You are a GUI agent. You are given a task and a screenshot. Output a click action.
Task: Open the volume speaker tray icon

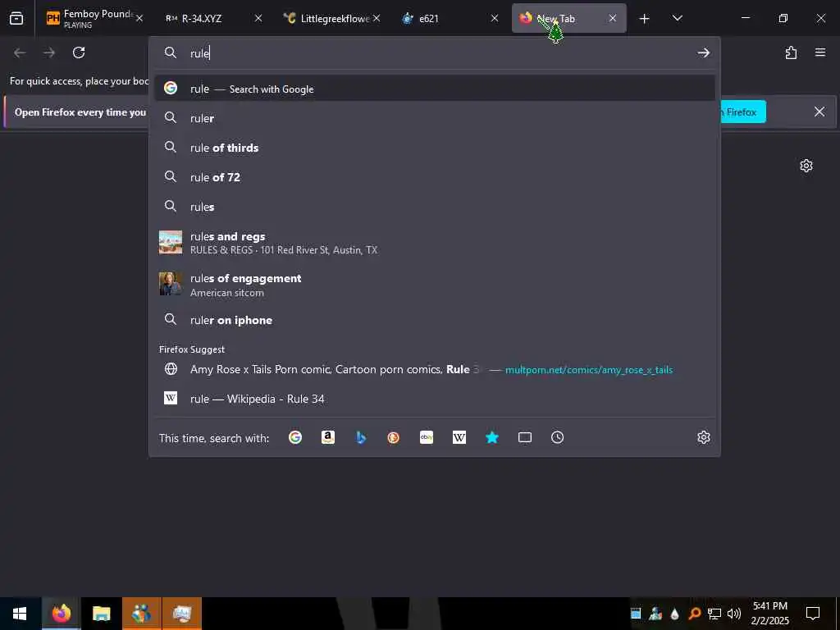[x=734, y=614]
